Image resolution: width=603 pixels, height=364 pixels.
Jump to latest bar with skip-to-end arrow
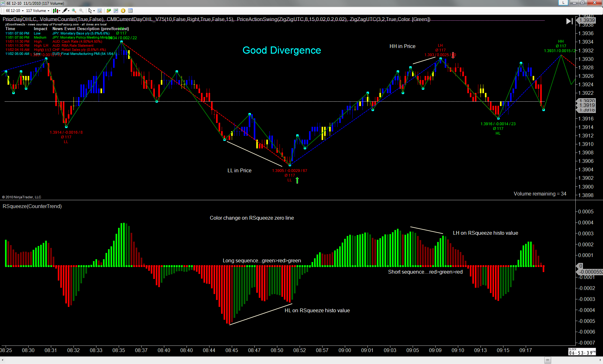click(x=569, y=21)
